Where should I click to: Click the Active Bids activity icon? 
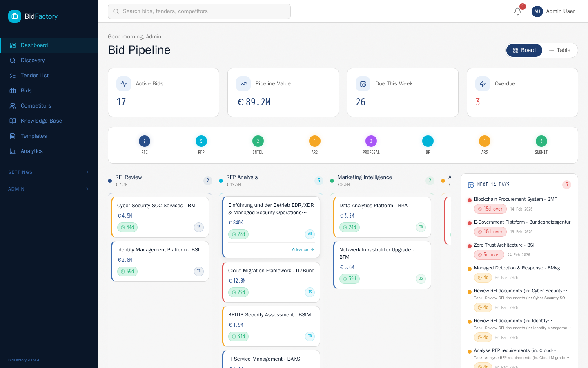tap(124, 84)
